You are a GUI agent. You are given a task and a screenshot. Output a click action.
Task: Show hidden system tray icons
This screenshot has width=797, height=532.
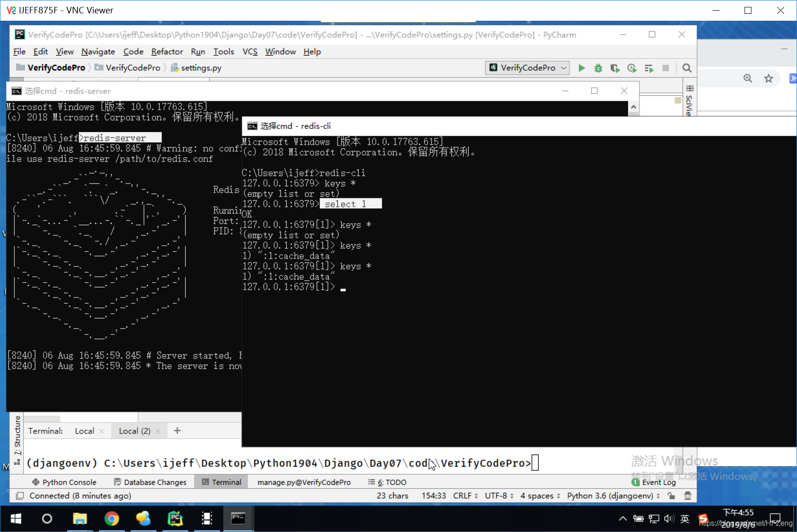click(622, 519)
